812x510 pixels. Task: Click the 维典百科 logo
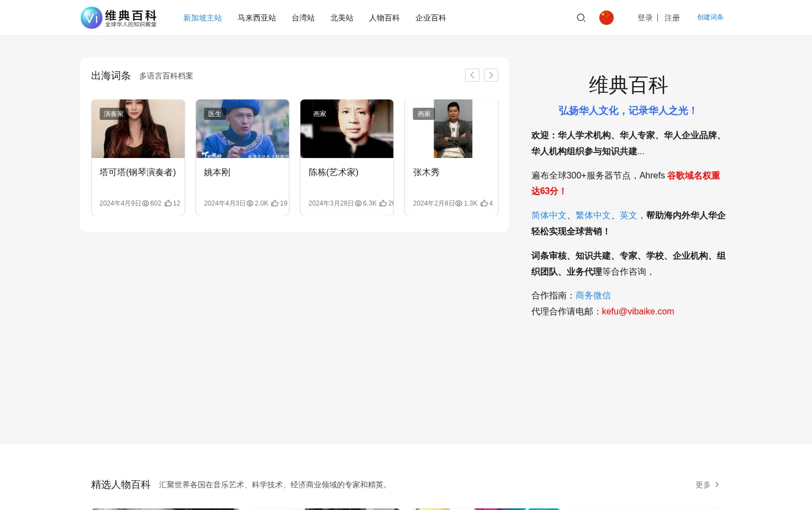[x=119, y=18]
